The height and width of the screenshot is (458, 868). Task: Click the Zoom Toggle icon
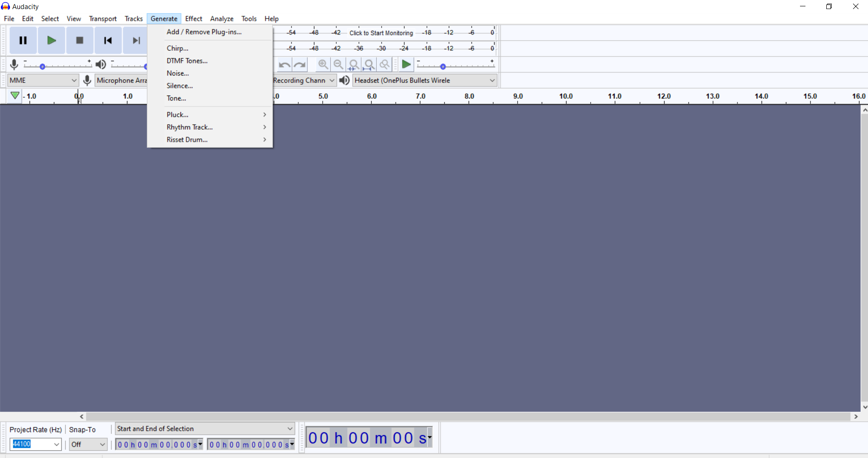point(385,65)
